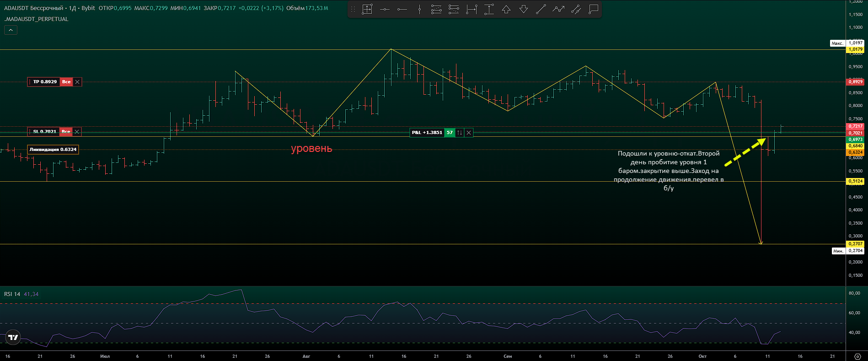Open chart settings gear at bottom right
This screenshot has width=868, height=361.
point(857,356)
